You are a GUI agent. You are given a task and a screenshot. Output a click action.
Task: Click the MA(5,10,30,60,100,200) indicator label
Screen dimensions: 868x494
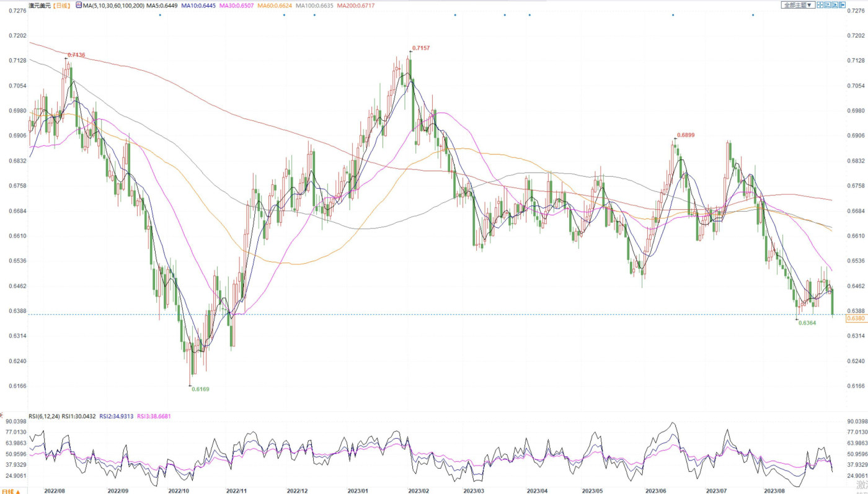[x=113, y=6]
